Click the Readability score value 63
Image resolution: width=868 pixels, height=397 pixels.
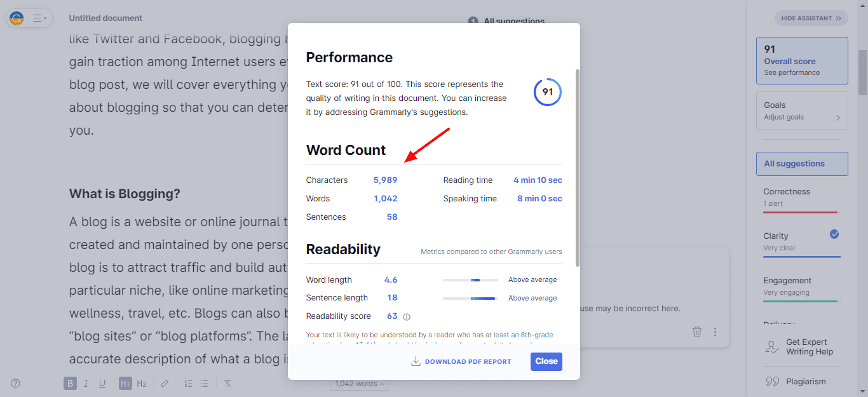392,316
